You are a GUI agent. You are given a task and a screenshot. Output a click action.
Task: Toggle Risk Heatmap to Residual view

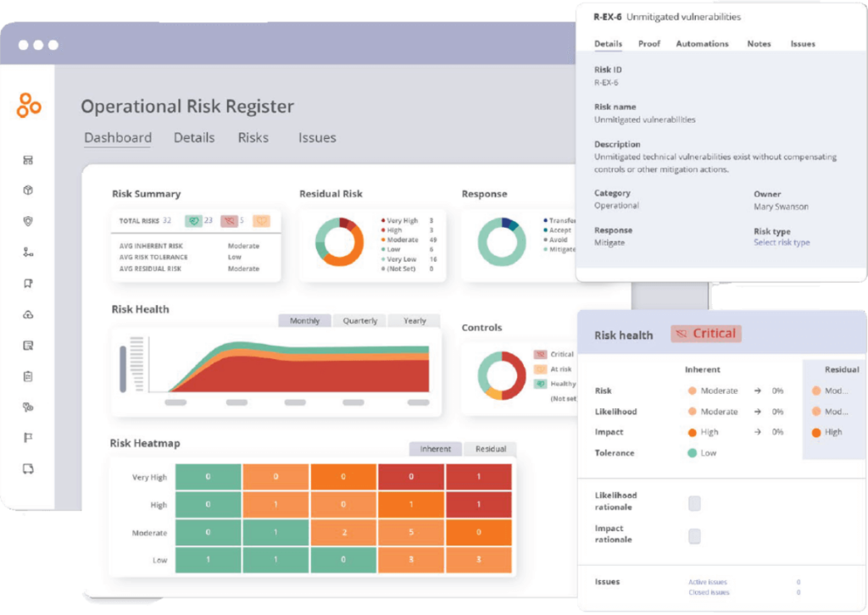pos(491,449)
